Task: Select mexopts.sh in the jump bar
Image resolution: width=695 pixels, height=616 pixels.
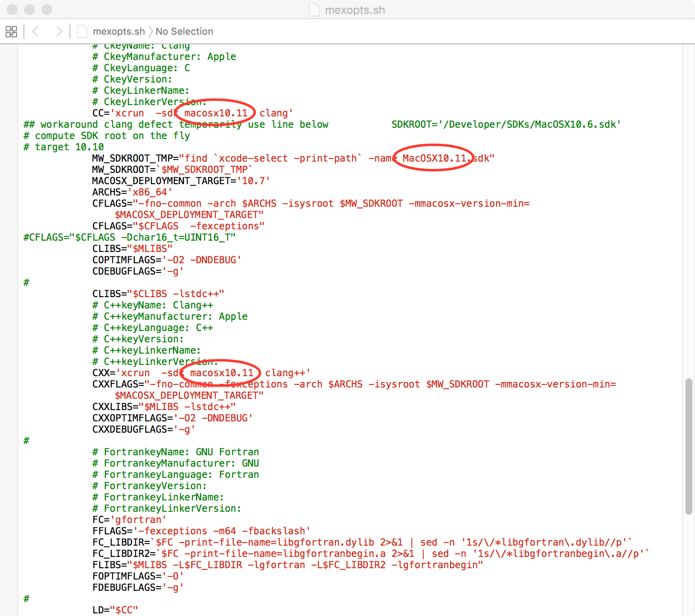Action: pos(119,31)
